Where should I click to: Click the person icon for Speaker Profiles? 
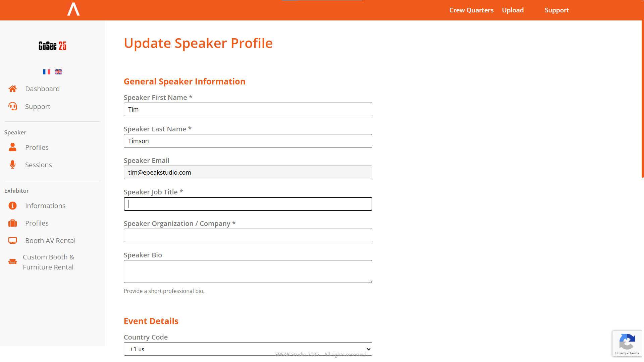12,147
